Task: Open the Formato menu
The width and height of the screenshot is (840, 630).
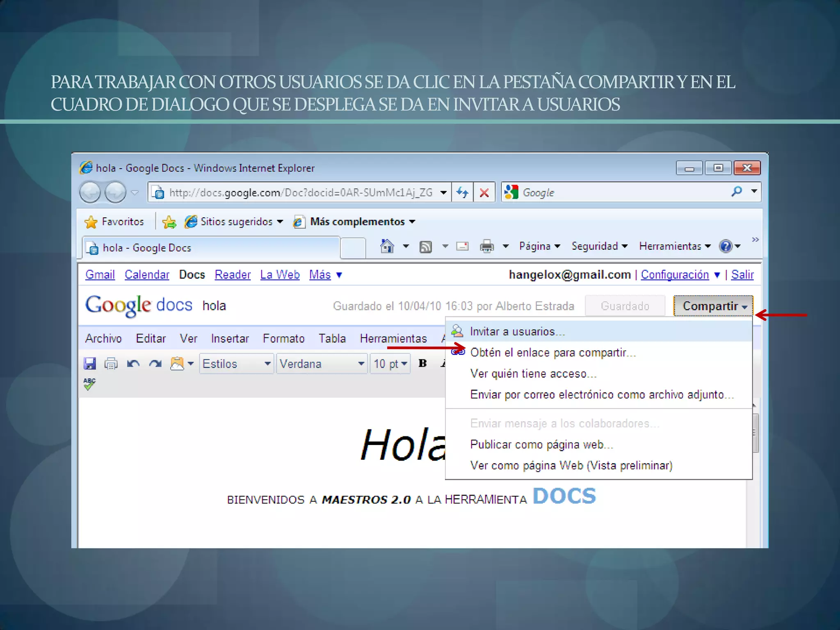Action: pyautogui.click(x=284, y=338)
